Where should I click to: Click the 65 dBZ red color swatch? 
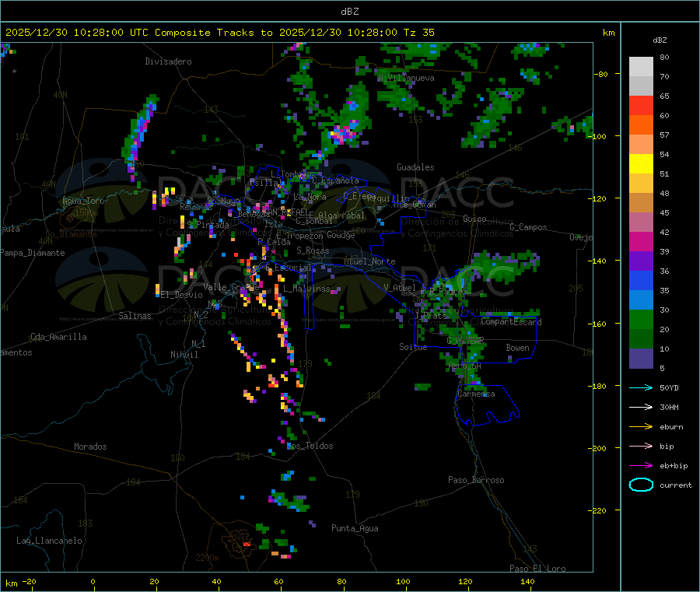[x=641, y=105]
